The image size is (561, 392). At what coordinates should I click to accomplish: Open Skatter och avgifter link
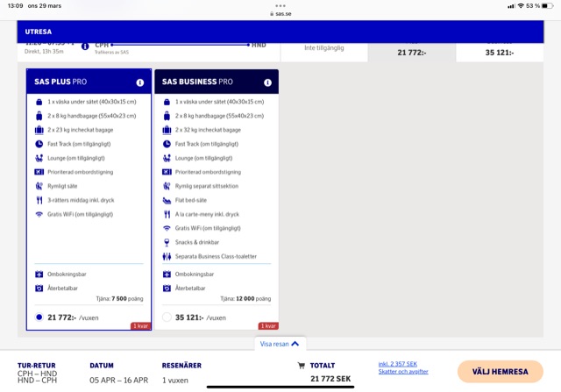click(x=403, y=372)
